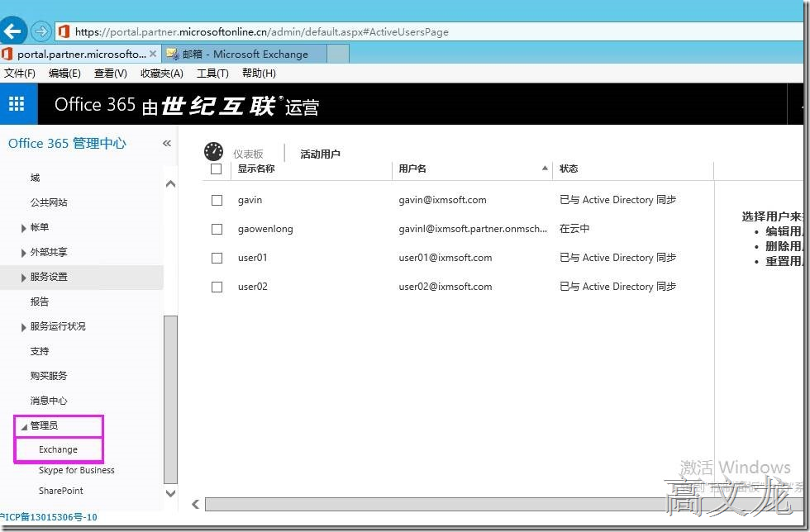The image size is (810, 532).
Task: Click the browser back arrow button
Action: click(12, 31)
